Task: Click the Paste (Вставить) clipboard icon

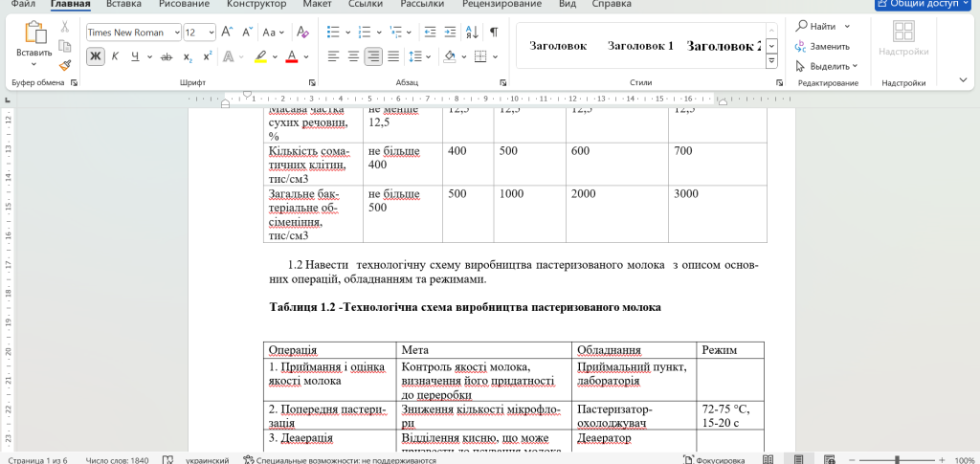Action: [x=35, y=33]
